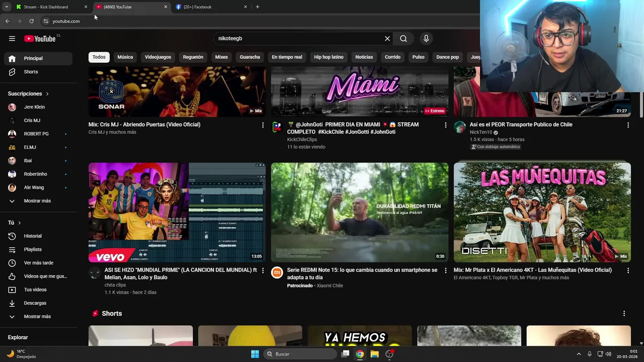Open the chita clips channel link

coord(115,285)
